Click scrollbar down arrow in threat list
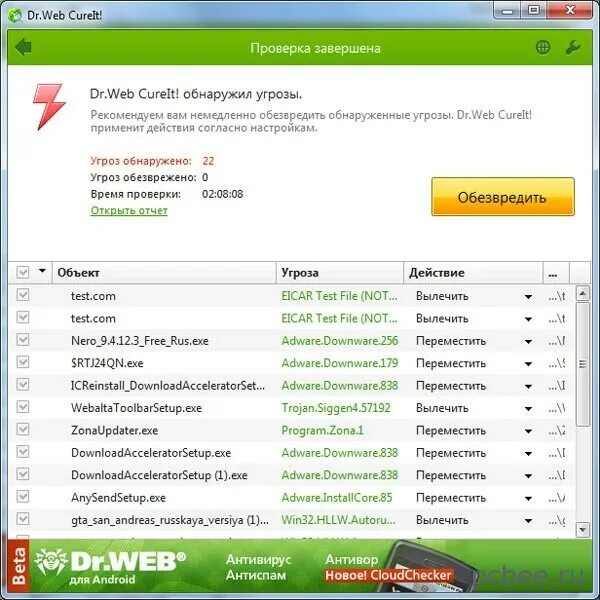 pos(583,530)
